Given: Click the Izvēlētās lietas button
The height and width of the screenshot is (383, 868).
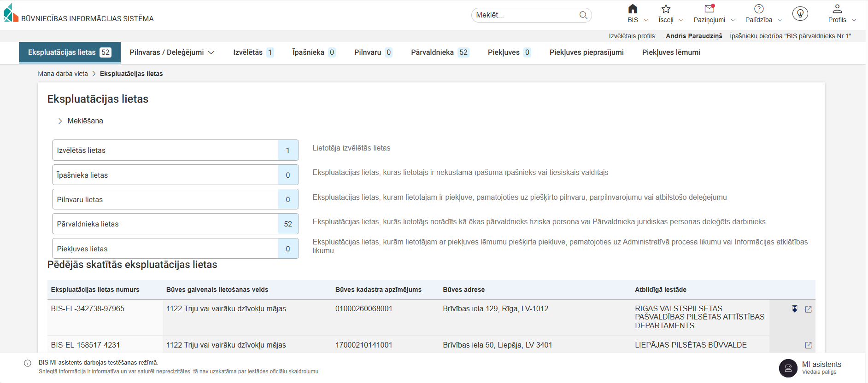Looking at the screenshot, I should pos(175,151).
